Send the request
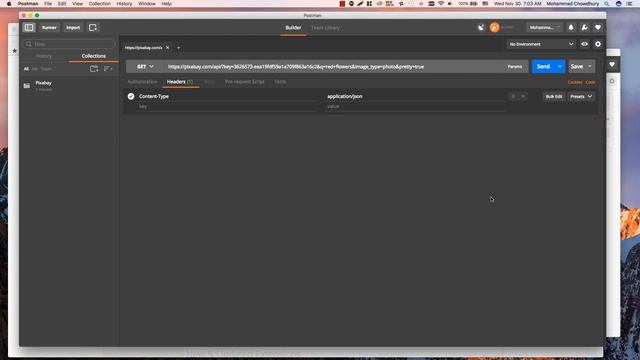The height and width of the screenshot is (360, 640). (x=543, y=67)
